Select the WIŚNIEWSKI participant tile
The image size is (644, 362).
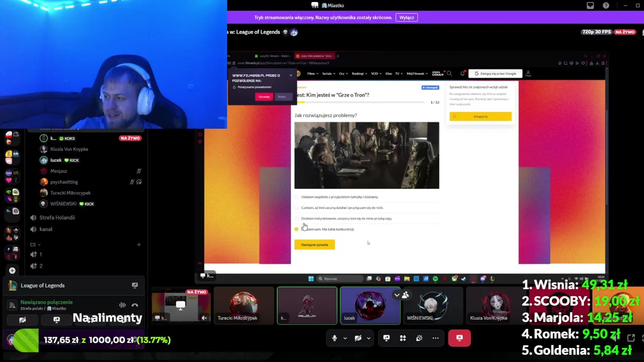point(433,306)
